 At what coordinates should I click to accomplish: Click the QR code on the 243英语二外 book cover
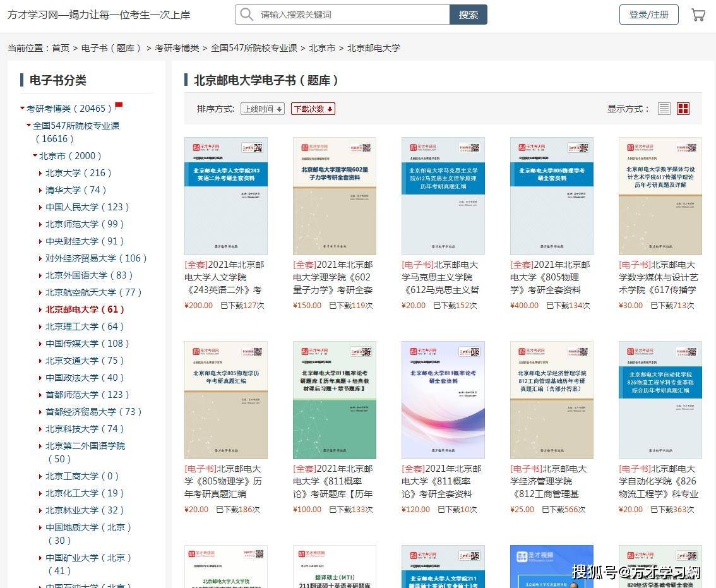pos(257,148)
